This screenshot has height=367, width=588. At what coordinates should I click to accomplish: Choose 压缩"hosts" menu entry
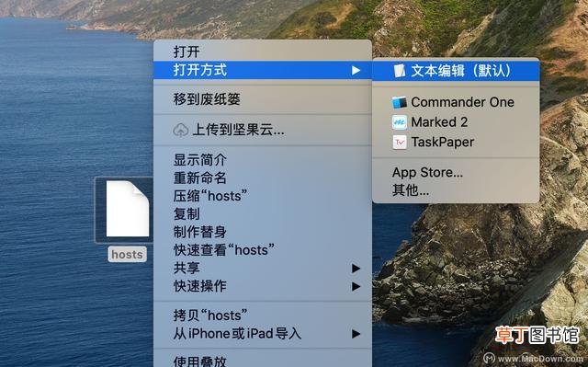pyautogui.click(x=263, y=196)
